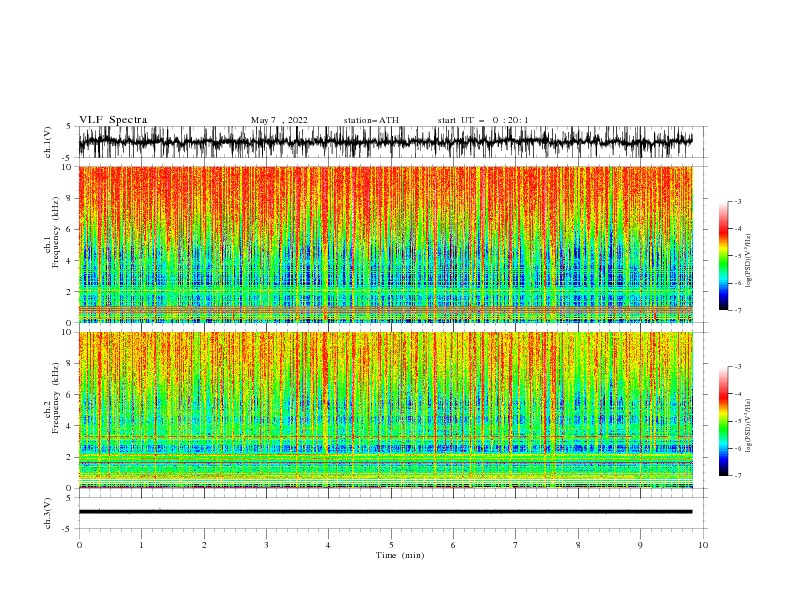This screenshot has height=612, width=792.
Task: Select the "May 7 , 2022" date text
Action: click(279, 120)
